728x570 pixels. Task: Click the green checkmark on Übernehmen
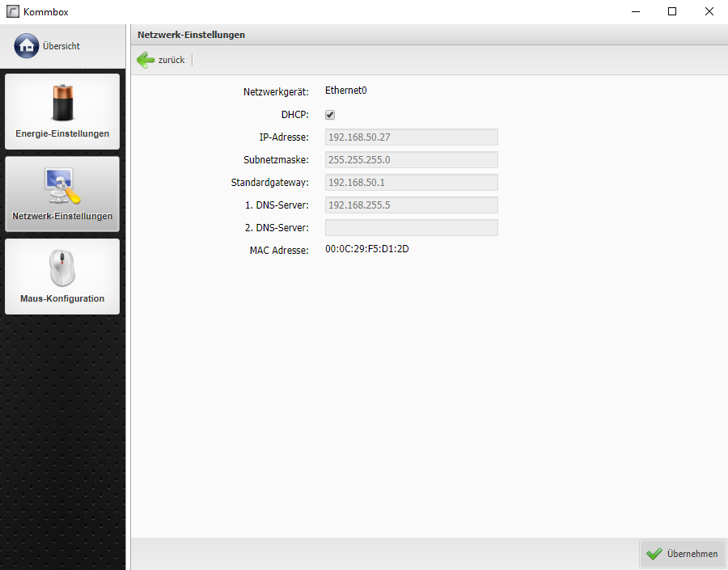pos(654,554)
